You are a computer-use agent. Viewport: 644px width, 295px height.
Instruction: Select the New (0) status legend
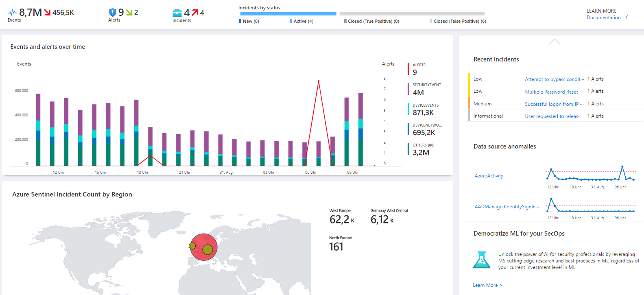[249, 21]
